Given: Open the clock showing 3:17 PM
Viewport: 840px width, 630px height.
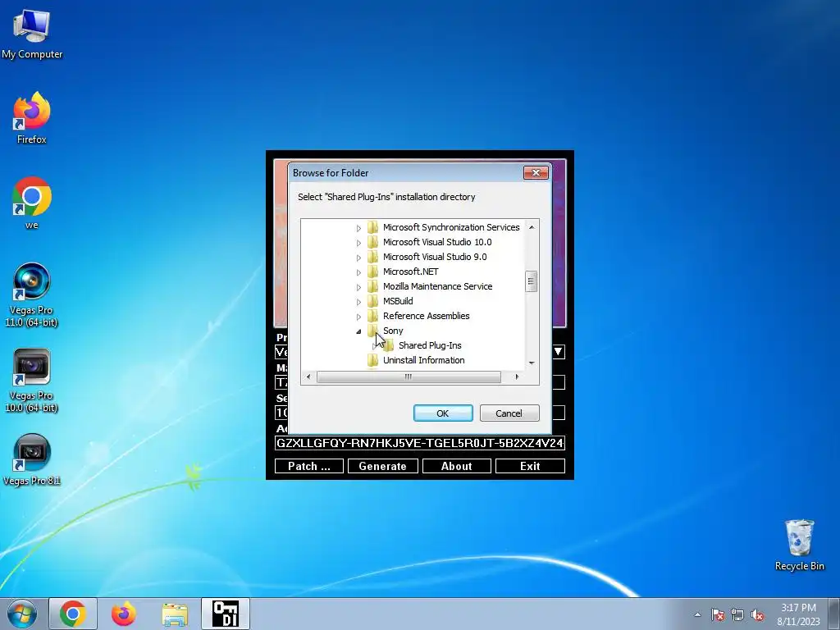Looking at the screenshot, I should point(798,614).
